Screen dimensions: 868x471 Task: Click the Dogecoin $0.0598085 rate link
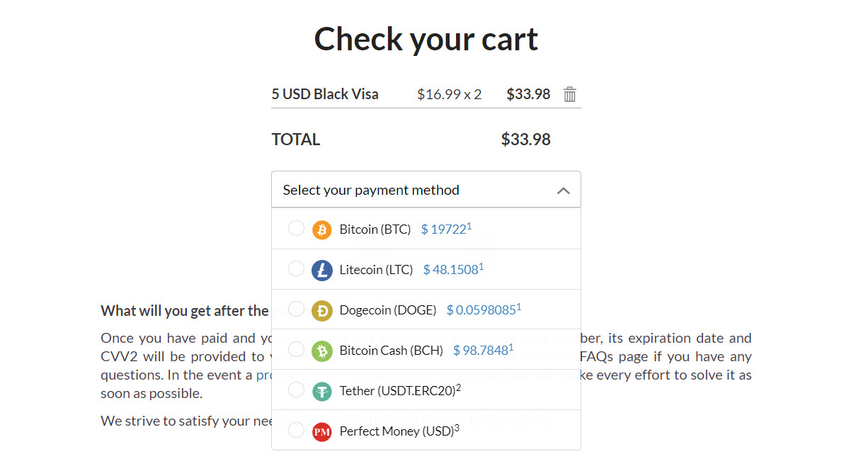tap(481, 310)
